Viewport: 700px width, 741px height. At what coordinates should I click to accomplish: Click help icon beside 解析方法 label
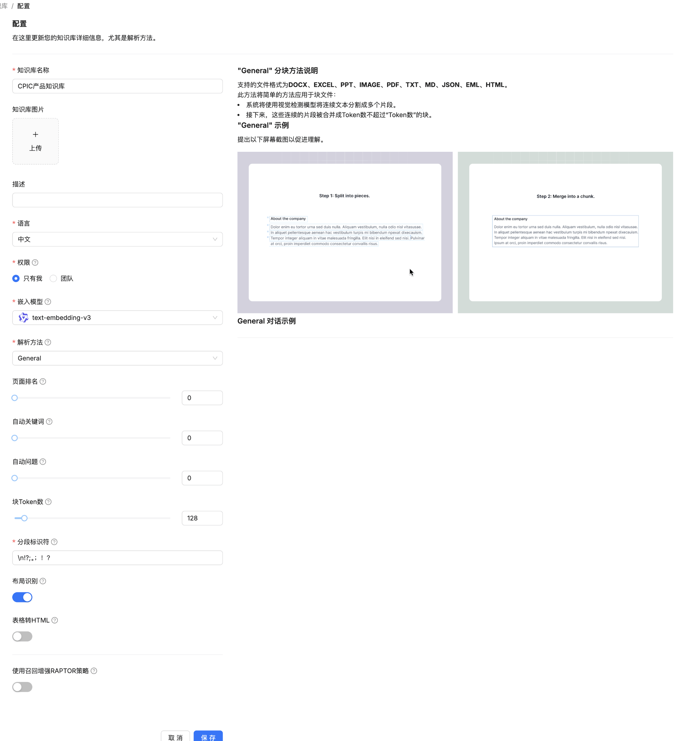(x=48, y=342)
